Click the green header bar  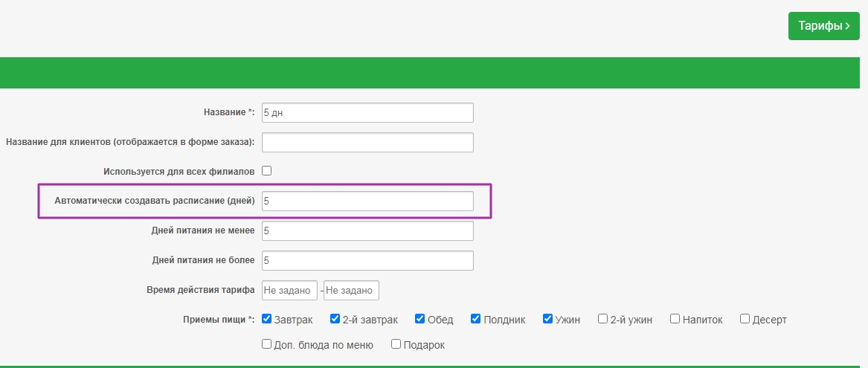pos(434,73)
